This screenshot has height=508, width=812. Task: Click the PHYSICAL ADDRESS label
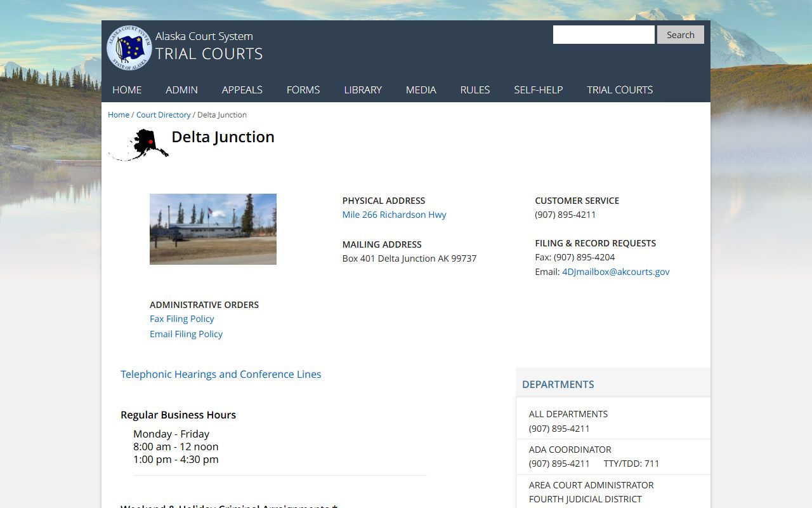point(384,201)
